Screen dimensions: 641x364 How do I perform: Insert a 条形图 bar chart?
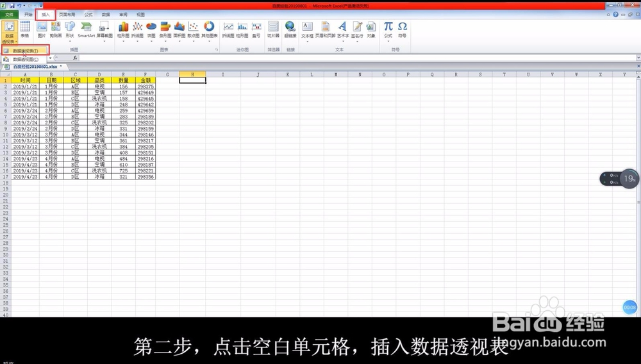pyautogui.click(x=165, y=30)
